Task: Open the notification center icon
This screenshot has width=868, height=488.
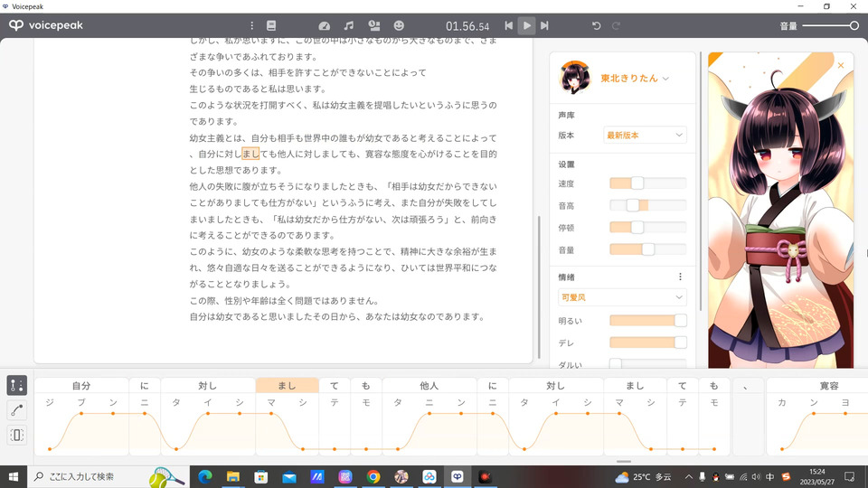Action: point(850,476)
